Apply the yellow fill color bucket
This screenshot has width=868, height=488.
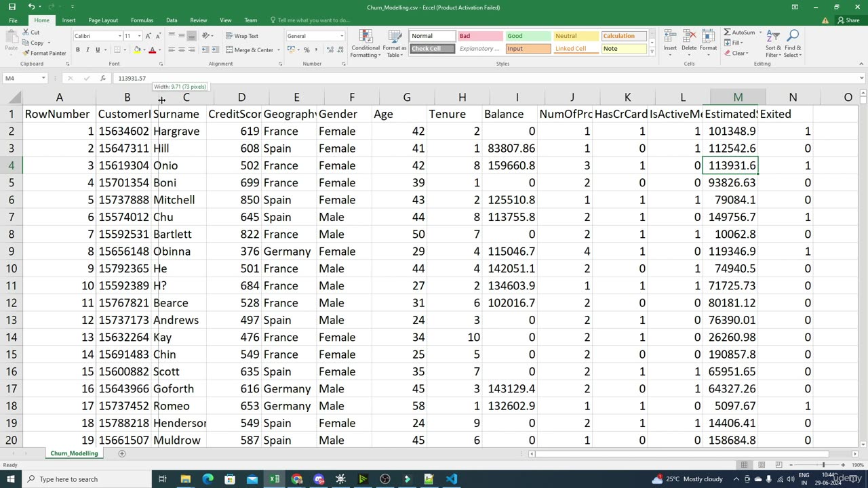pos(137,49)
